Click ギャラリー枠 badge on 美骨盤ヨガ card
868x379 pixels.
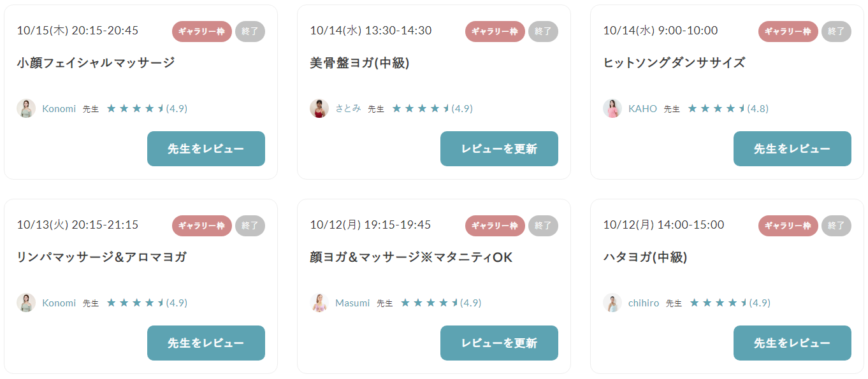(x=495, y=31)
